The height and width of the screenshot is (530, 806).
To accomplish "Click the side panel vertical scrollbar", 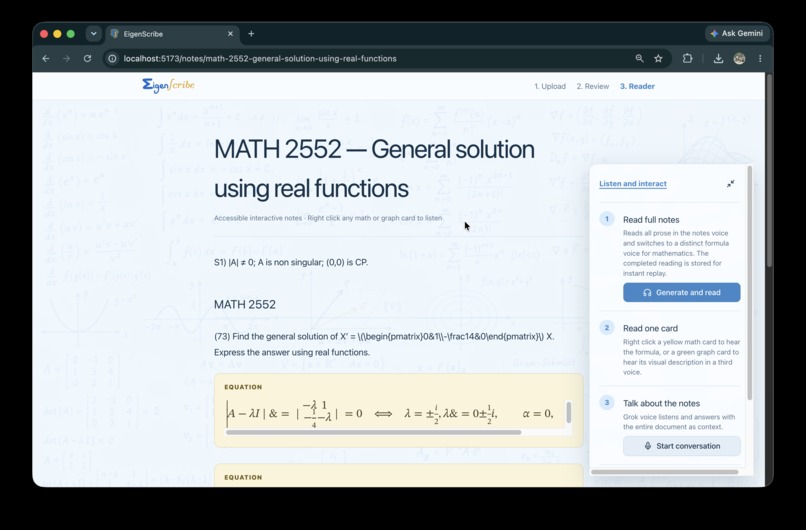I will pos(749,283).
